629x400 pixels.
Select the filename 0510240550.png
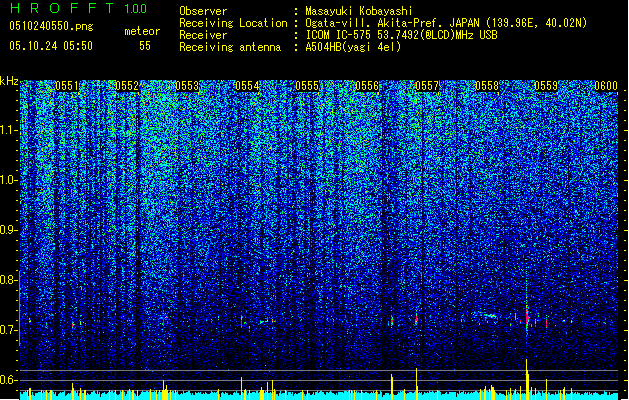tap(51, 26)
